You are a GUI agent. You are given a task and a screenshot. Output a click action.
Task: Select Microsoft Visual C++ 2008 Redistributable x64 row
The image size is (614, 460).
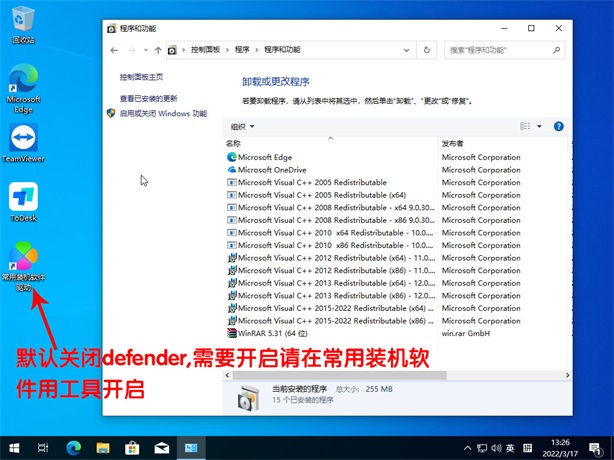[x=331, y=207]
